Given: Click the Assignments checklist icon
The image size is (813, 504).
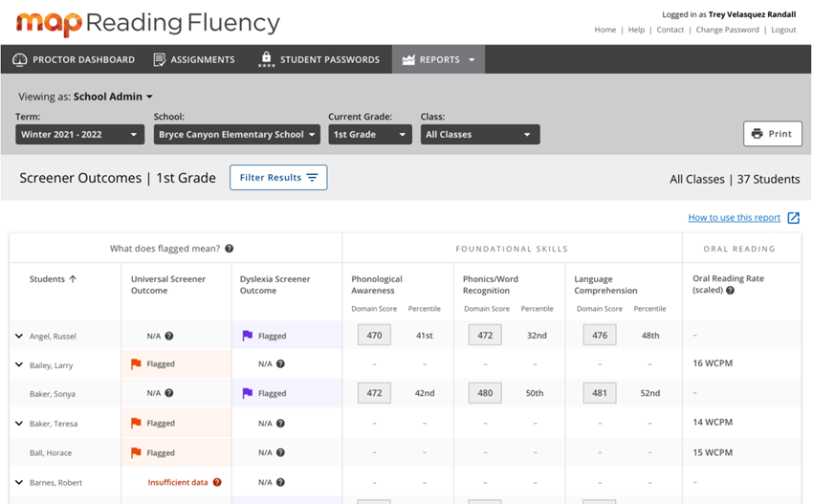Looking at the screenshot, I should coord(160,59).
